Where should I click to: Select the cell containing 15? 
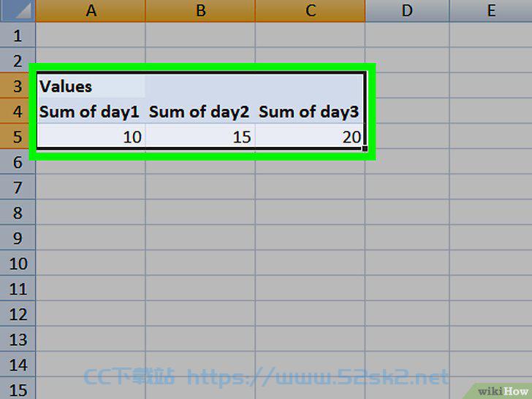[200, 137]
